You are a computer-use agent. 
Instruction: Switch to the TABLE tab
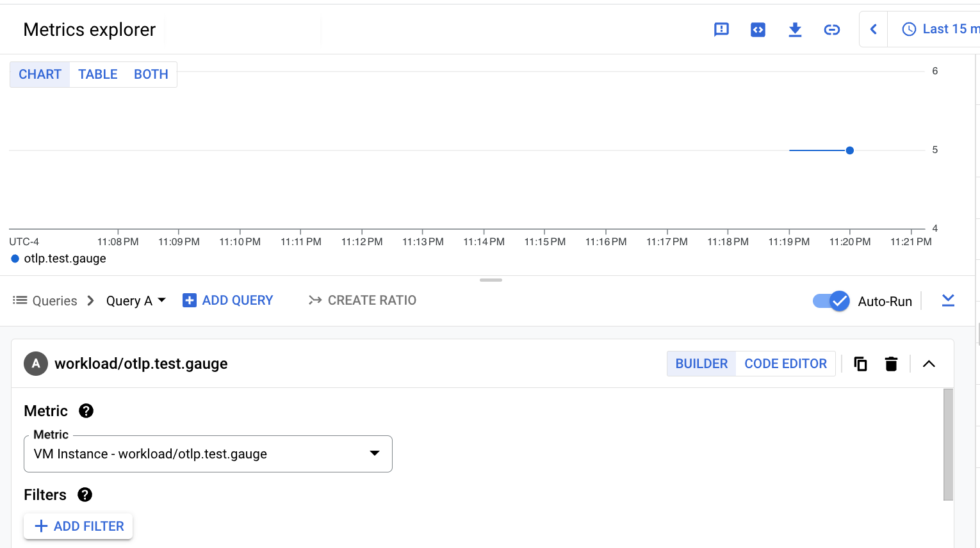pyautogui.click(x=97, y=74)
